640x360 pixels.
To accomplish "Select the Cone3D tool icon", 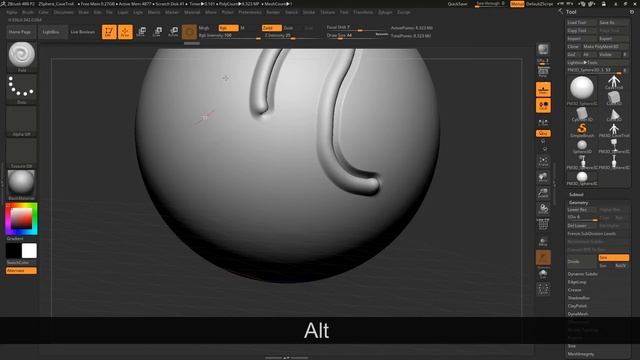I will click(x=614, y=114).
